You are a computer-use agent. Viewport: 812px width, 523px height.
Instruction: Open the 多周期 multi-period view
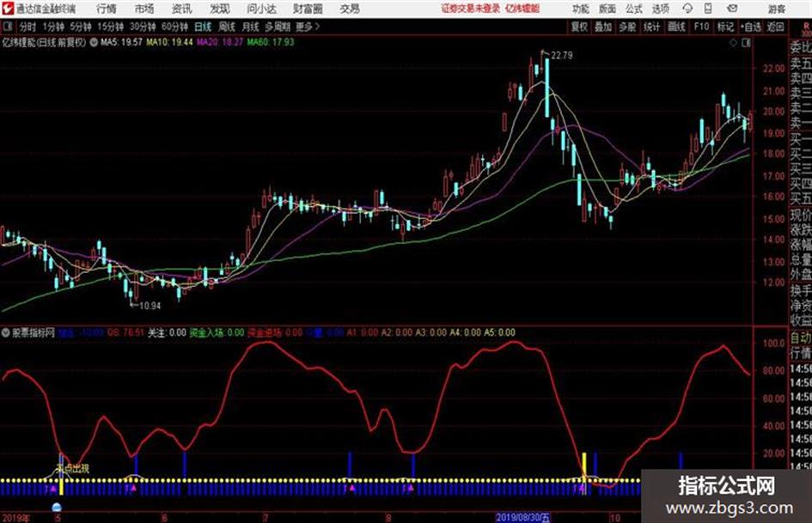coord(277,27)
